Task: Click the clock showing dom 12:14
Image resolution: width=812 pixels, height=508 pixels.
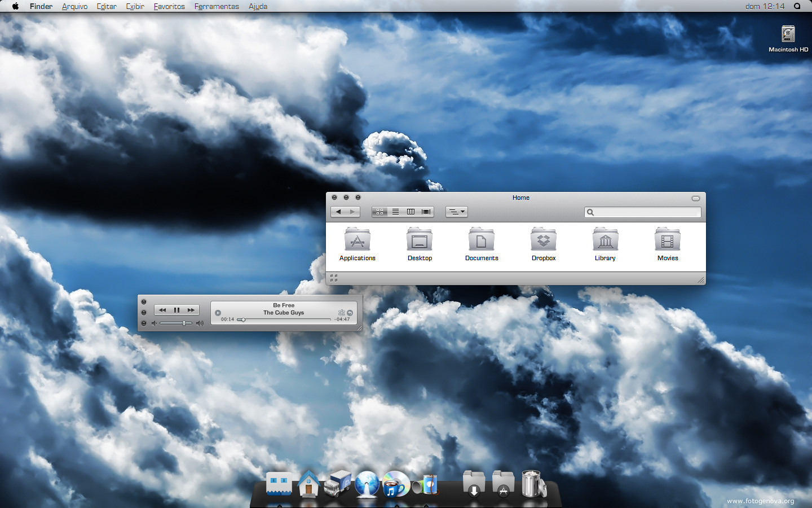Action: click(765, 6)
